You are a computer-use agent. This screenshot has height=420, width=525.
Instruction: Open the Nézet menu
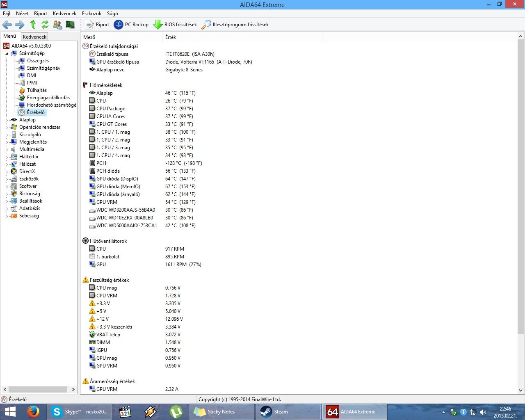[x=22, y=14]
